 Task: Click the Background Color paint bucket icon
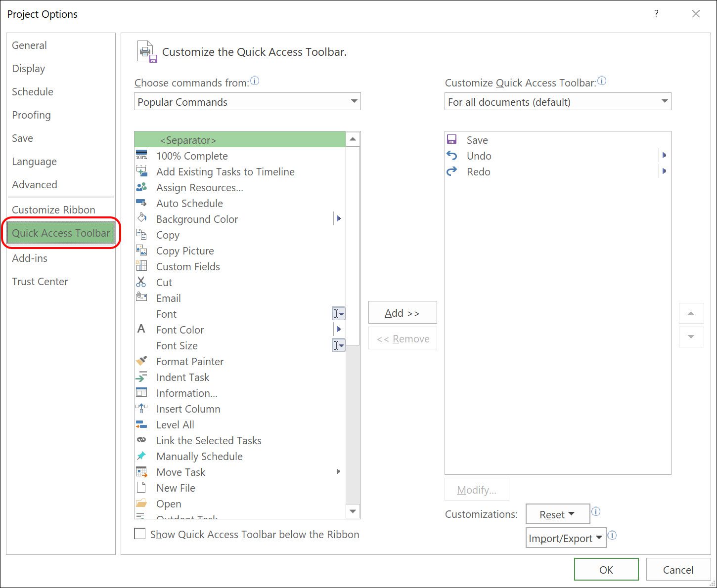point(141,218)
